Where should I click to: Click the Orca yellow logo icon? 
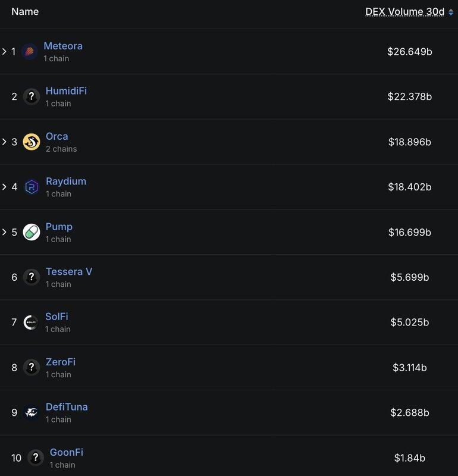pyautogui.click(x=32, y=142)
